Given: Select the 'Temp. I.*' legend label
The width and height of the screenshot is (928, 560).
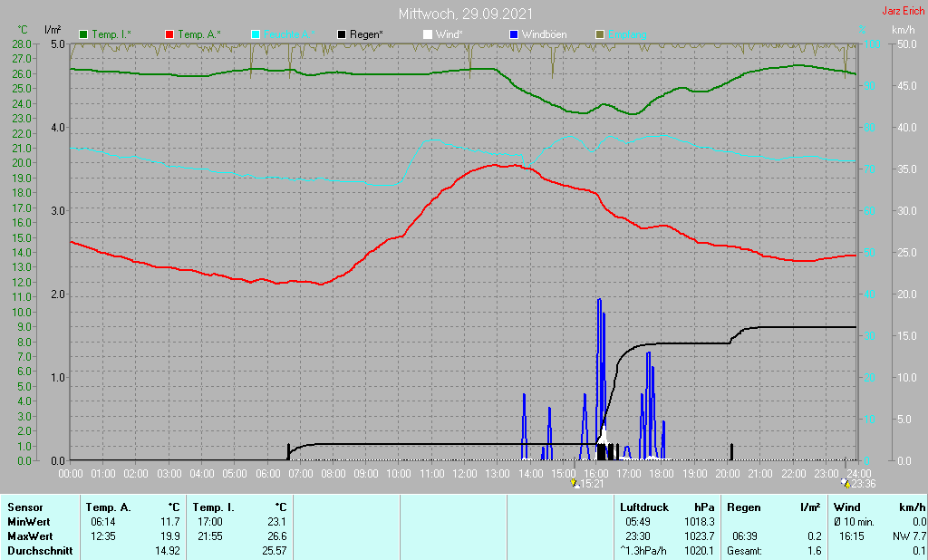Looking at the screenshot, I should tap(111, 34).
